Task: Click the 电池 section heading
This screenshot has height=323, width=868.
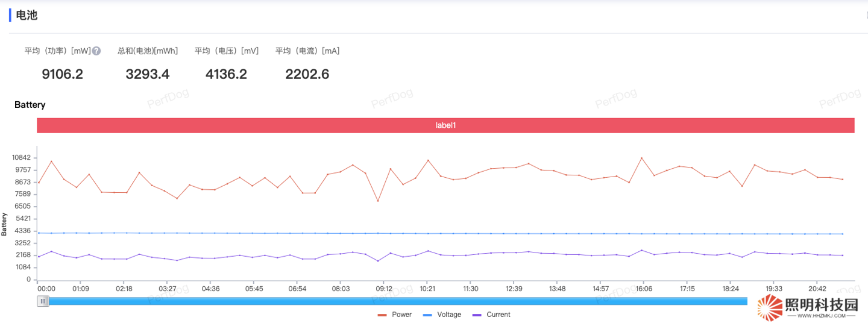Action: (27, 15)
